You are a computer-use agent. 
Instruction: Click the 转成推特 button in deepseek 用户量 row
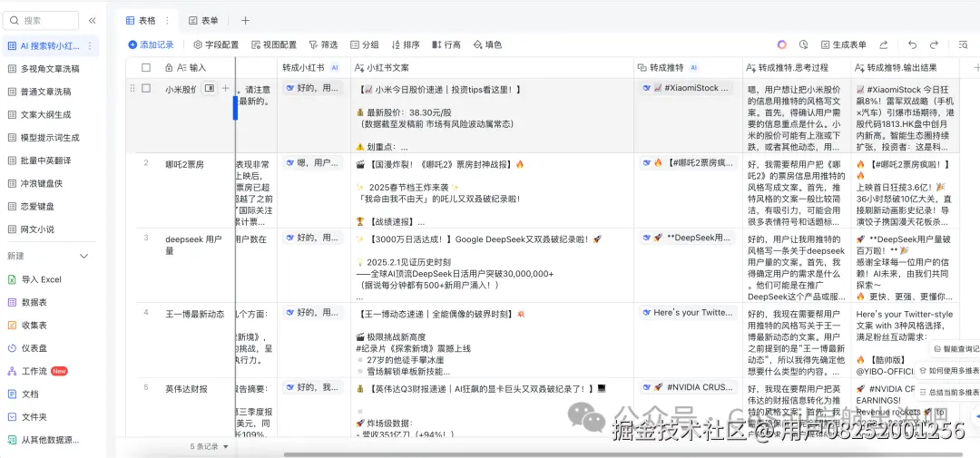[687, 238]
